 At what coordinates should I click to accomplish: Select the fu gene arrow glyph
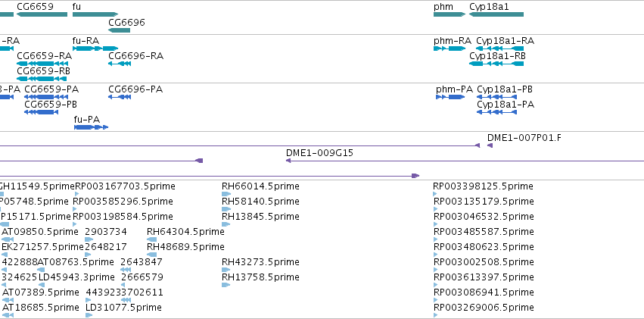tap(95, 14)
